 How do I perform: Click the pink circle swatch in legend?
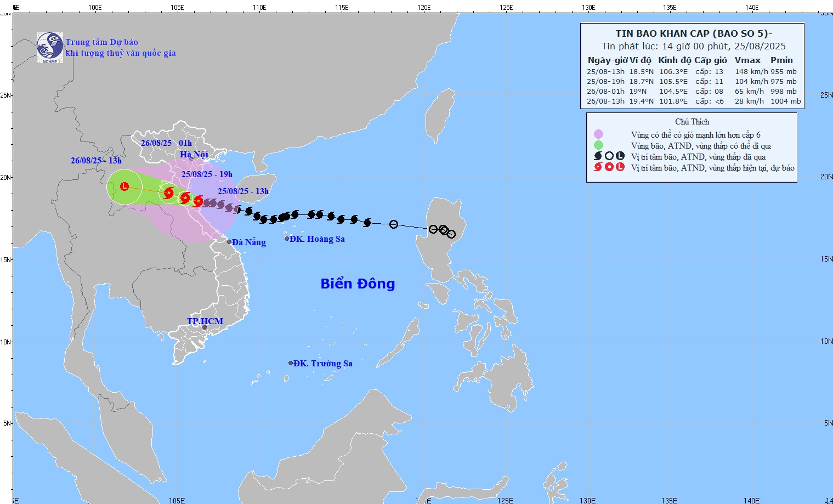pos(598,134)
